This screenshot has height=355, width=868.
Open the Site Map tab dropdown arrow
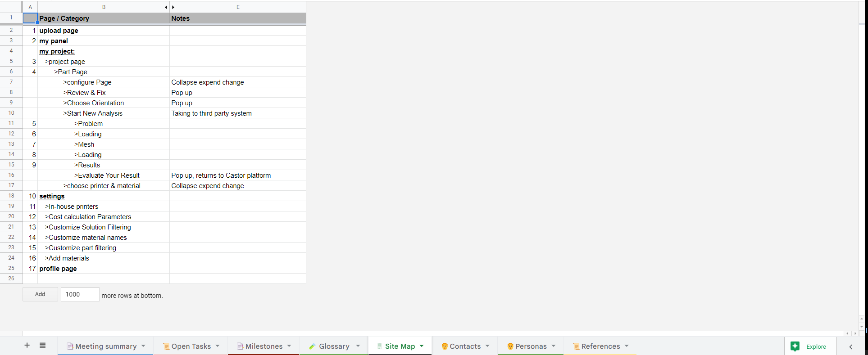[x=422, y=346]
